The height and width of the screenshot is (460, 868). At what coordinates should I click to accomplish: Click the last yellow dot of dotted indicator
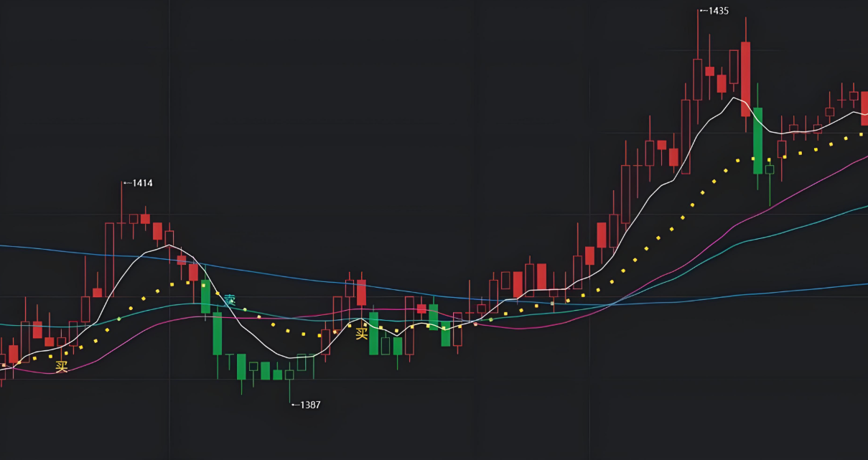coord(860,134)
